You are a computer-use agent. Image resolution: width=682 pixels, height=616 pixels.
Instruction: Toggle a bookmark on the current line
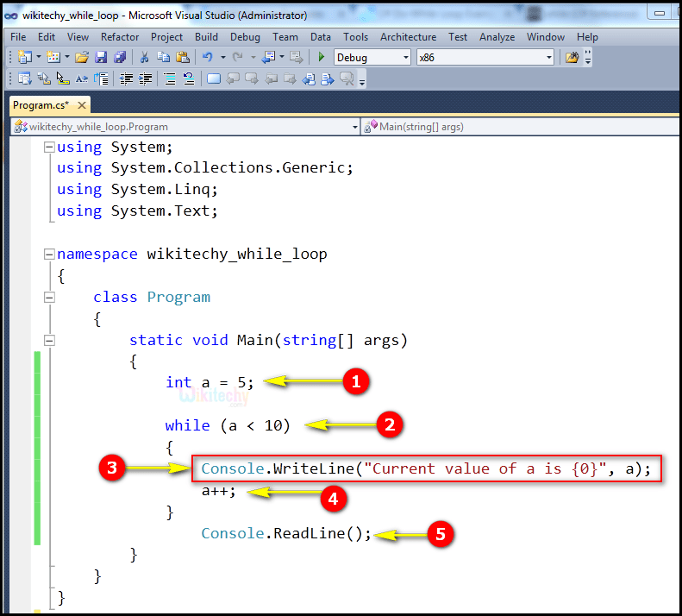click(214, 79)
